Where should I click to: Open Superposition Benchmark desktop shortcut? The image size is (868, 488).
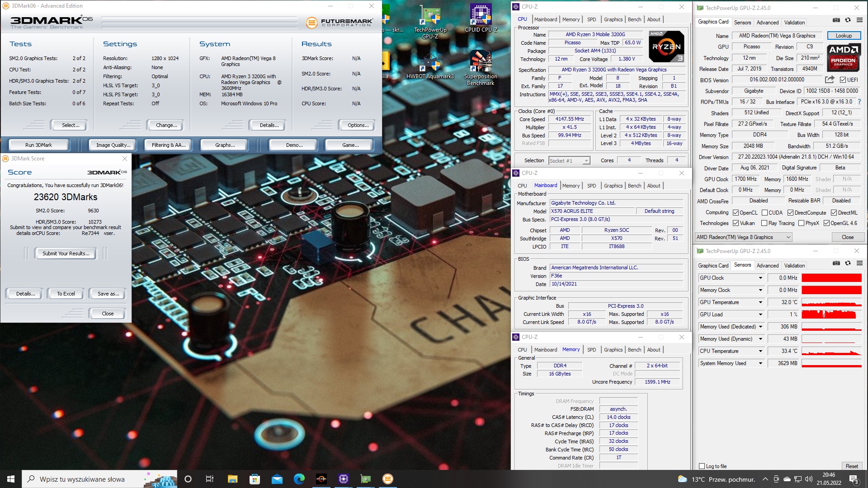(481, 68)
